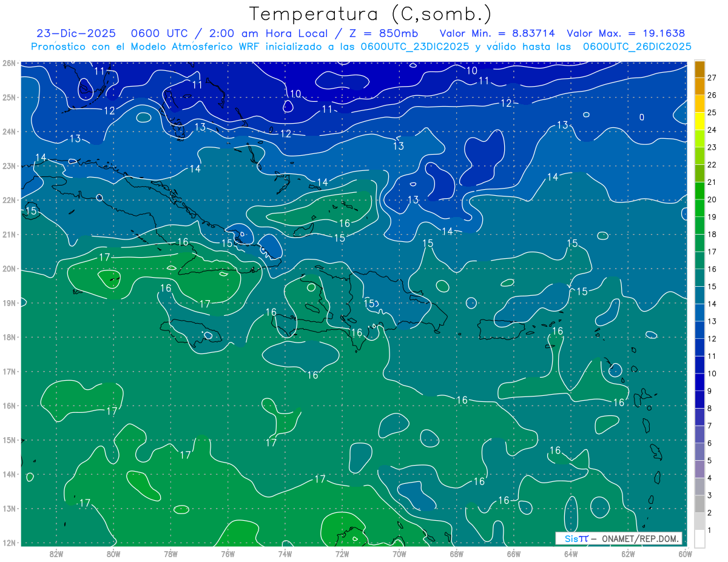The height and width of the screenshot is (562, 728).
Task: Click the '26N' latitude axis label
Action: [9, 62]
